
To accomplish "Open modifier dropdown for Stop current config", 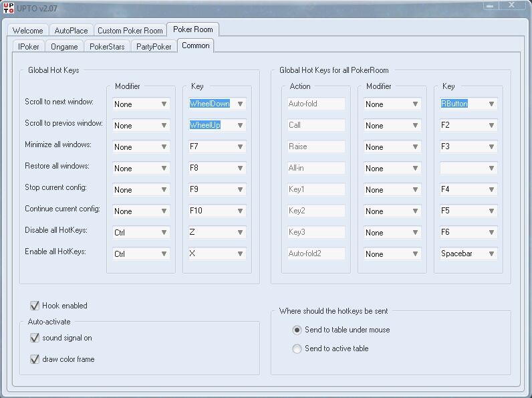I will (x=141, y=189).
